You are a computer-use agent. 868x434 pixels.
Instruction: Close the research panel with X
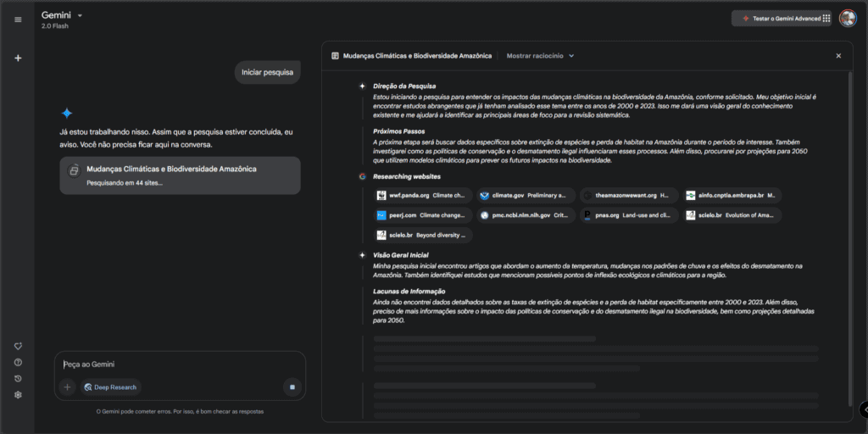pyautogui.click(x=838, y=56)
